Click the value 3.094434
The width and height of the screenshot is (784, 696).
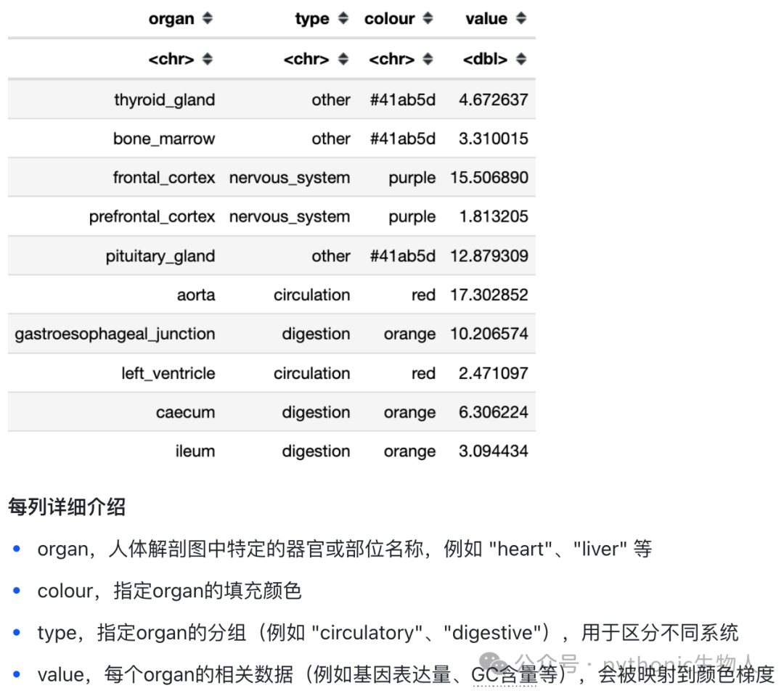coord(494,451)
